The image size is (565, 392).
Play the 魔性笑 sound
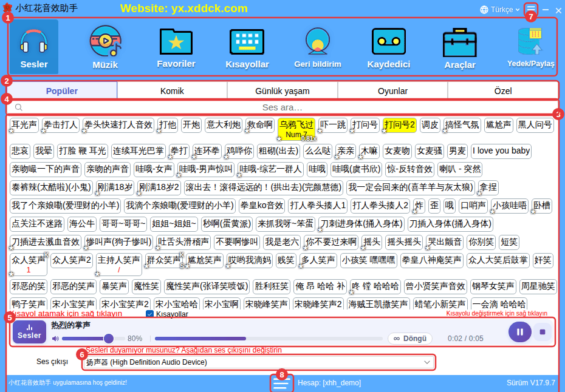(146, 286)
